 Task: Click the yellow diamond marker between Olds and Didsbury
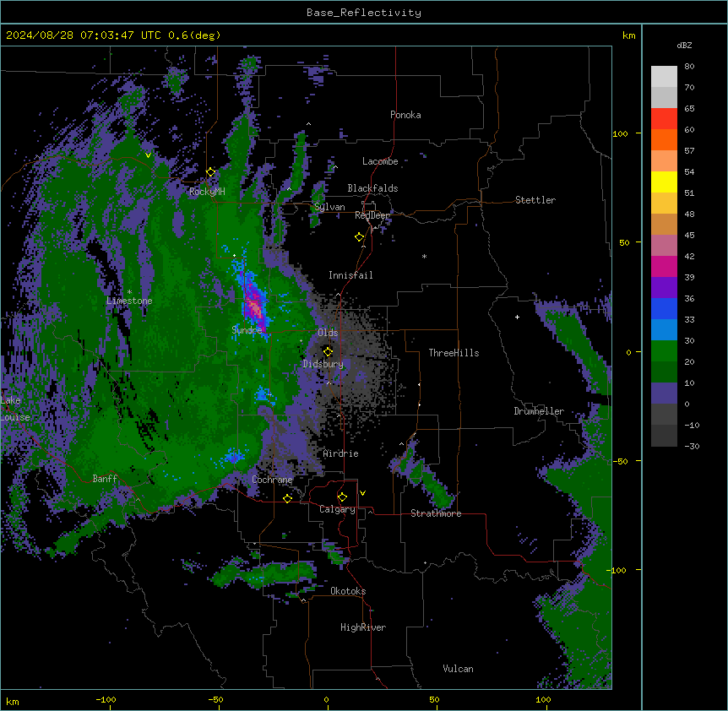[329, 352]
